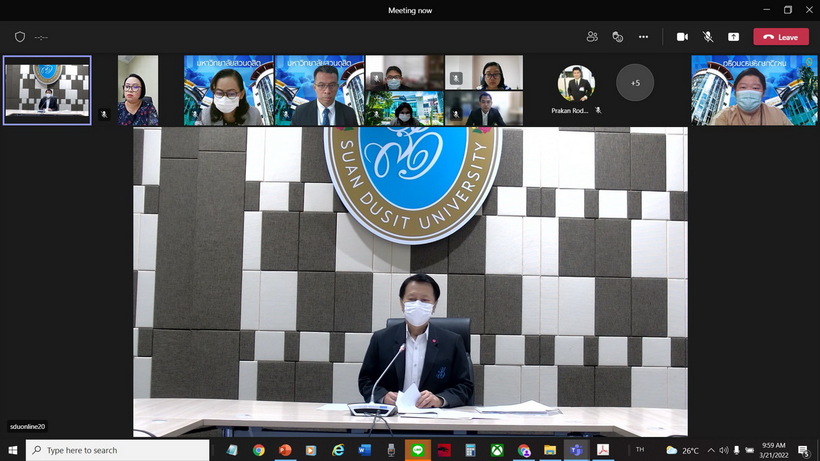
Task: Expand the hidden system tray icons
Action: click(x=711, y=450)
